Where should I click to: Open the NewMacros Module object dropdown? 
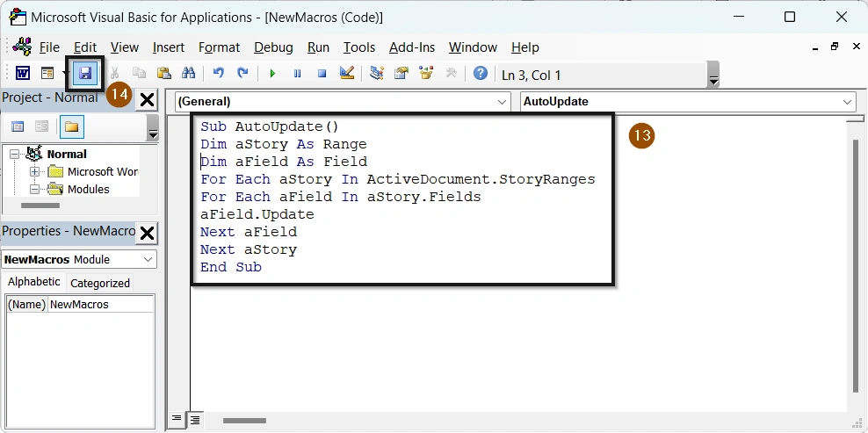click(79, 259)
